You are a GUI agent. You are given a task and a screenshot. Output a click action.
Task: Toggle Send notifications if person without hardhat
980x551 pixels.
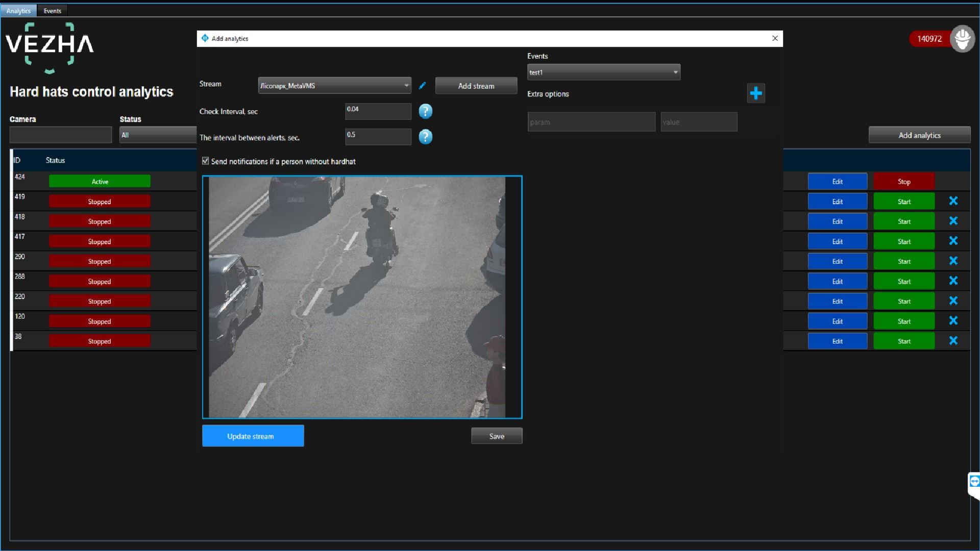[205, 161]
